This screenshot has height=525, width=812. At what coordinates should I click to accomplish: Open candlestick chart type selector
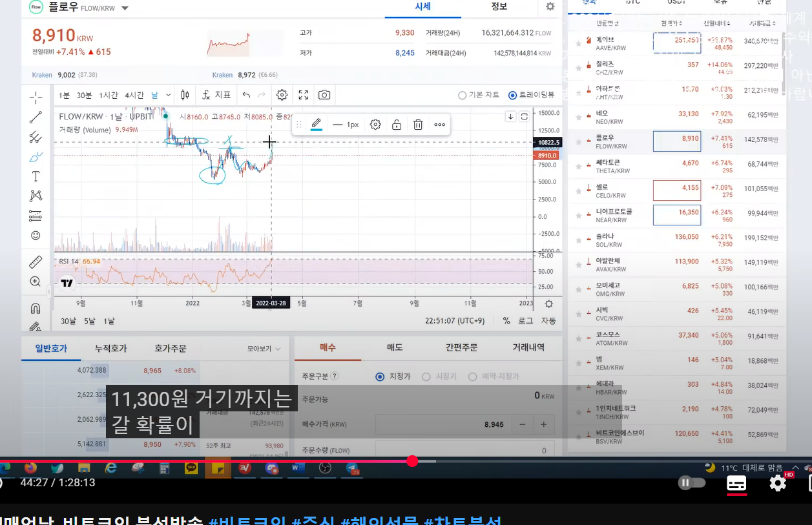click(x=185, y=95)
